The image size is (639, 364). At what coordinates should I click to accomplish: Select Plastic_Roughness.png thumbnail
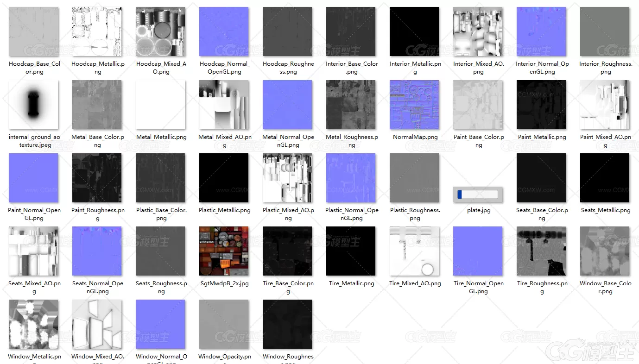pyautogui.click(x=414, y=178)
